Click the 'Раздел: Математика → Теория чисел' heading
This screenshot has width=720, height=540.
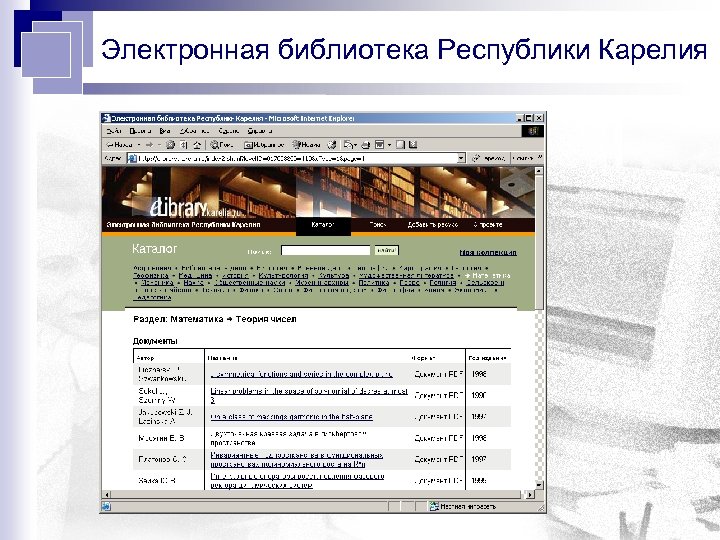215,319
